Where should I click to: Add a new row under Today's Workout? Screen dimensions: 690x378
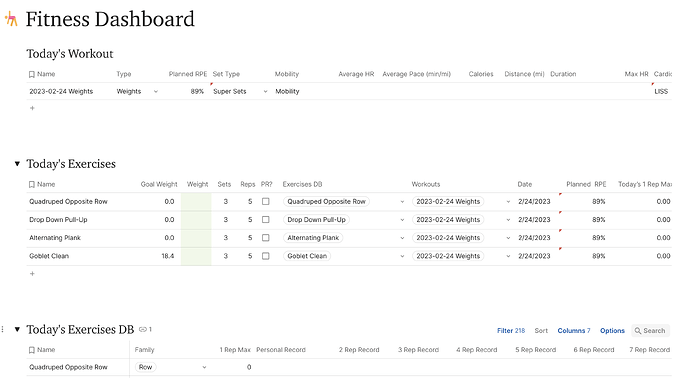coord(32,108)
